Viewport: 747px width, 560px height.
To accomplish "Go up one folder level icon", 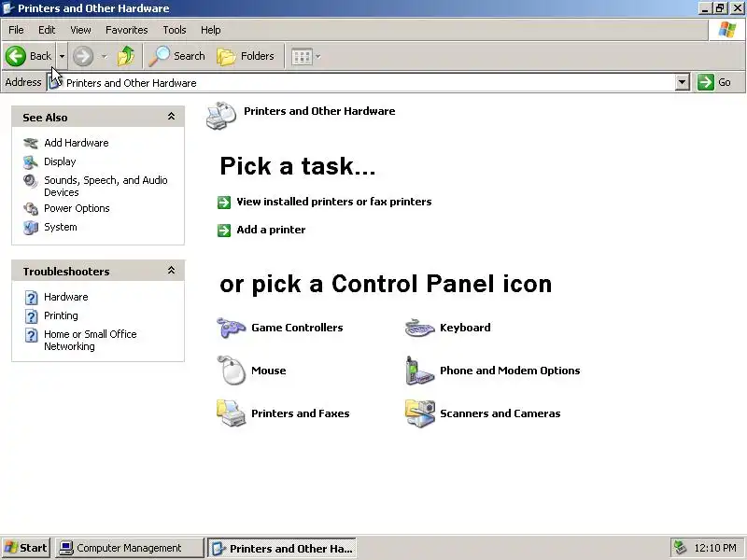I will click(x=126, y=56).
